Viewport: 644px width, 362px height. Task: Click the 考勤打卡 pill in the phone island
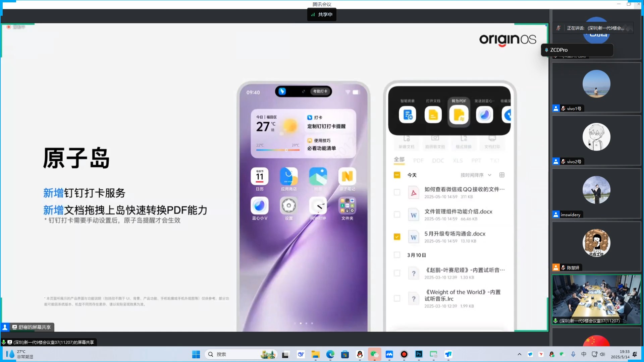click(320, 91)
